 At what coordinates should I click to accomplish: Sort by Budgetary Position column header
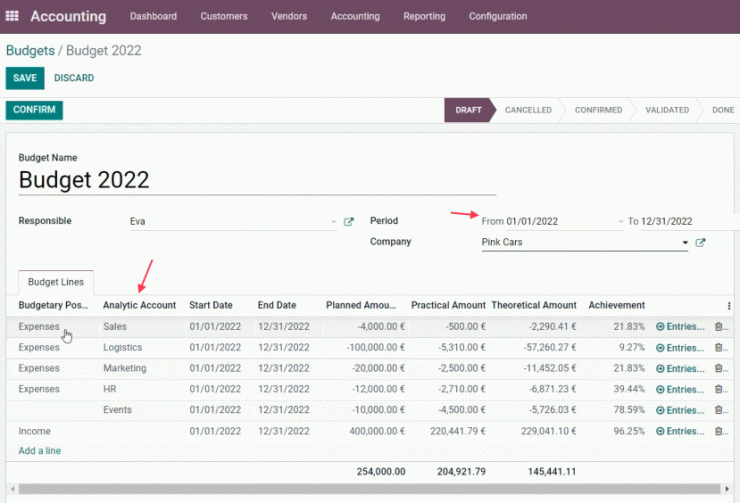pyautogui.click(x=53, y=305)
